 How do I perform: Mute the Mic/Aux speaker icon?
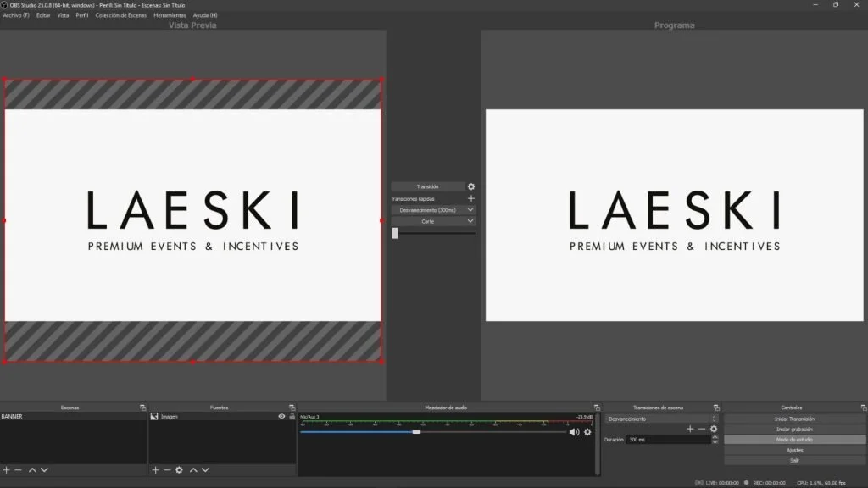[x=574, y=431]
